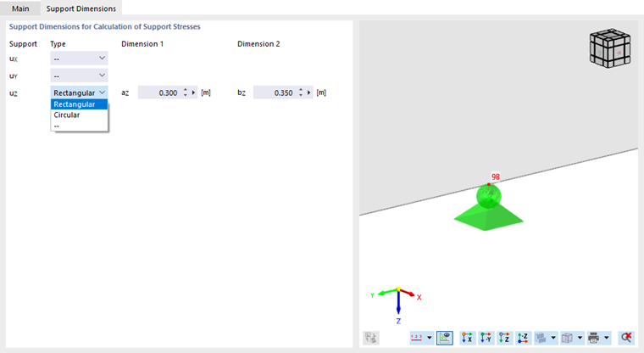Set view in X direction

pos(467,338)
